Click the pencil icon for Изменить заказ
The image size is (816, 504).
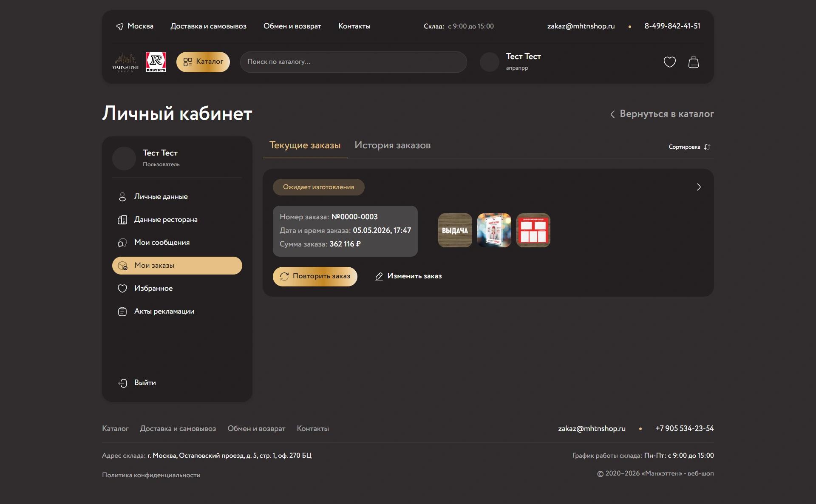pyautogui.click(x=379, y=277)
